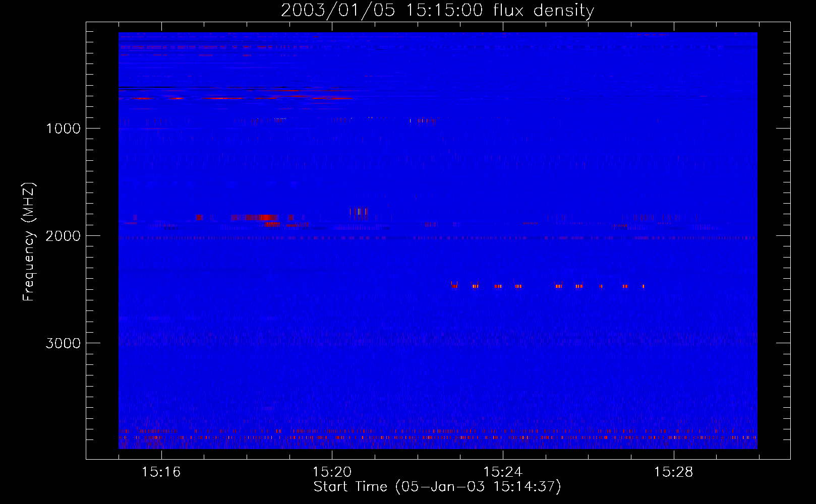The width and height of the screenshot is (816, 504).
Task: Click the 1000 frequency tick label
Action: 64,129
